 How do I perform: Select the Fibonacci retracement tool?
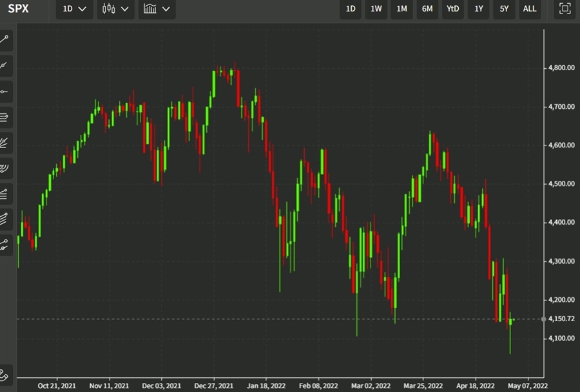5,117
